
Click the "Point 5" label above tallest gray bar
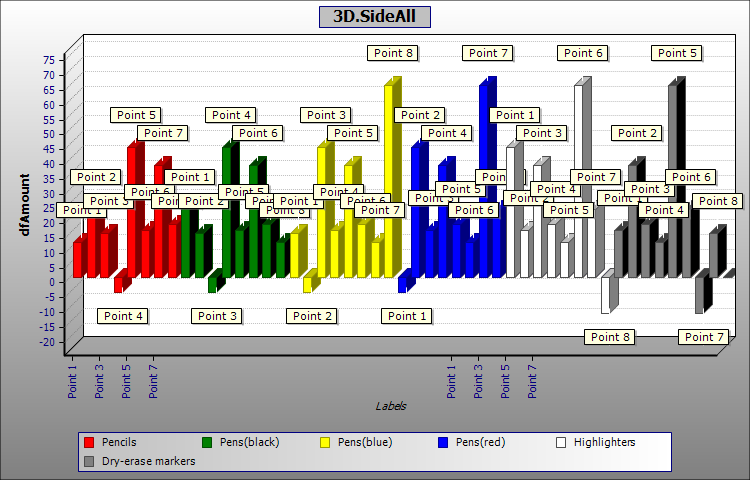tap(677, 53)
